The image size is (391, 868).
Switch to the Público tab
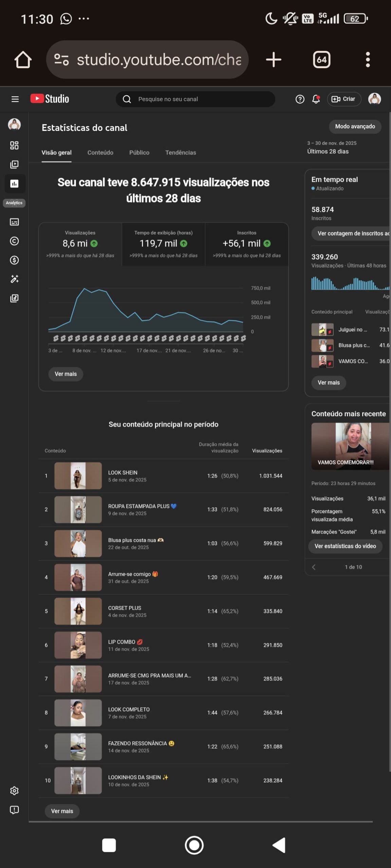coord(139,153)
